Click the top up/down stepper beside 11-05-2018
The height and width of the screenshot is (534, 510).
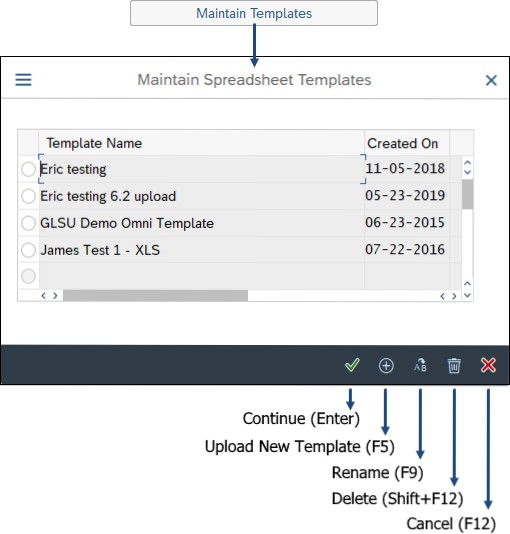pyautogui.click(x=467, y=167)
